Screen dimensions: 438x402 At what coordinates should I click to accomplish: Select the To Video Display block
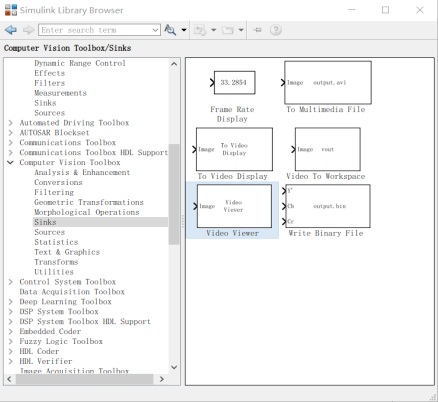coord(233,154)
